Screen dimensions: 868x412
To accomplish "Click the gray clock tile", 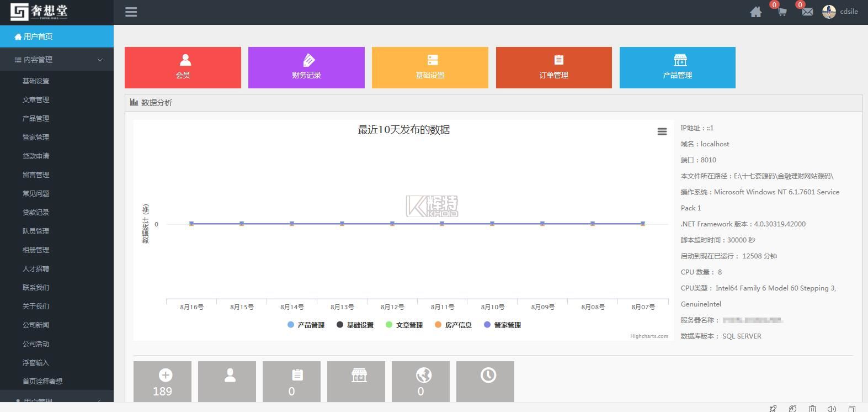I will coord(485,382).
